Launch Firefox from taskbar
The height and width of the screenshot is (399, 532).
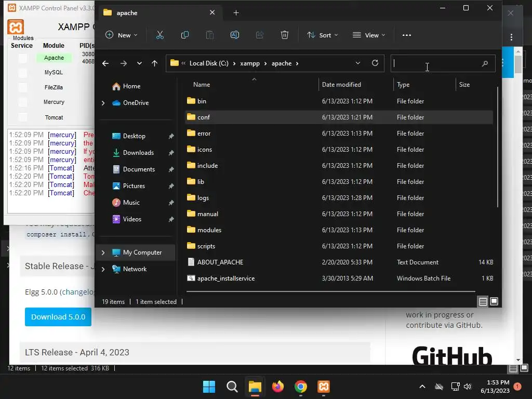[x=278, y=387]
